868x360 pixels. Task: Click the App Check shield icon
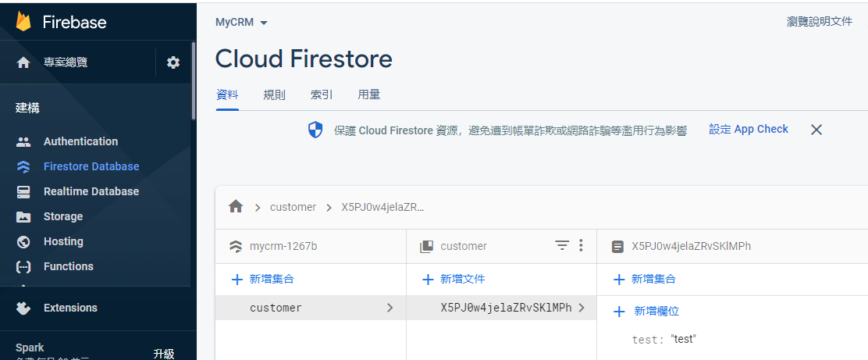pos(315,130)
